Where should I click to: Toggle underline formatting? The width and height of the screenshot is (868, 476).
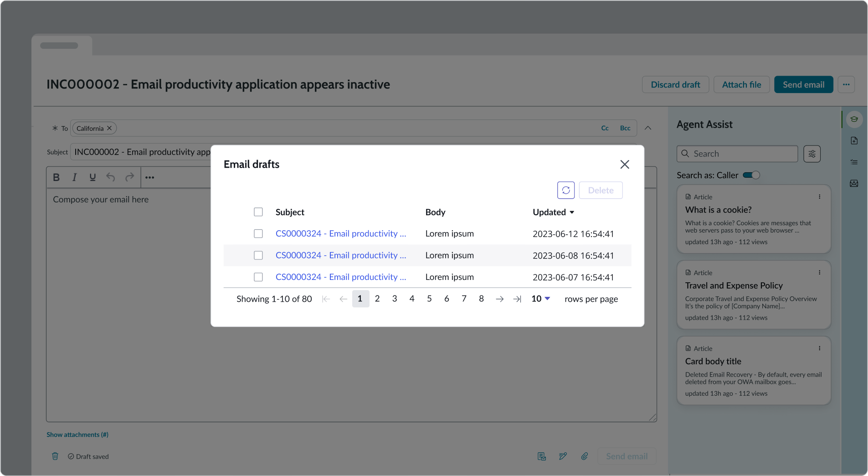(92, 177)
